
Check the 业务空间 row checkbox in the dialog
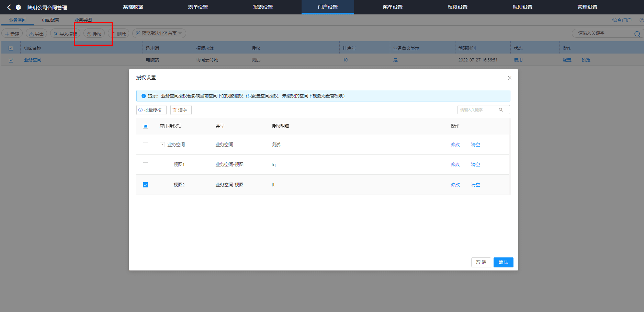146,145
